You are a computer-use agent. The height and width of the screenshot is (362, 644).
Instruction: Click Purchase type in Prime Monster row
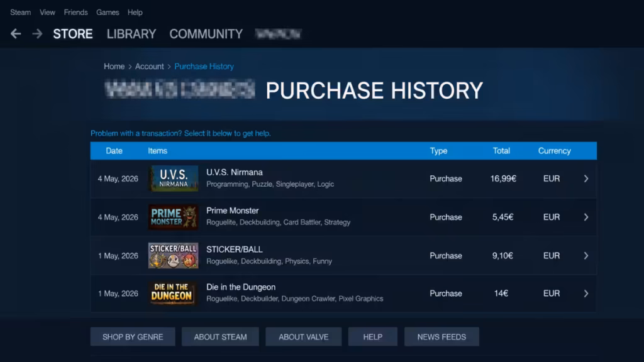pyautogui.click(x=446, y=217)
